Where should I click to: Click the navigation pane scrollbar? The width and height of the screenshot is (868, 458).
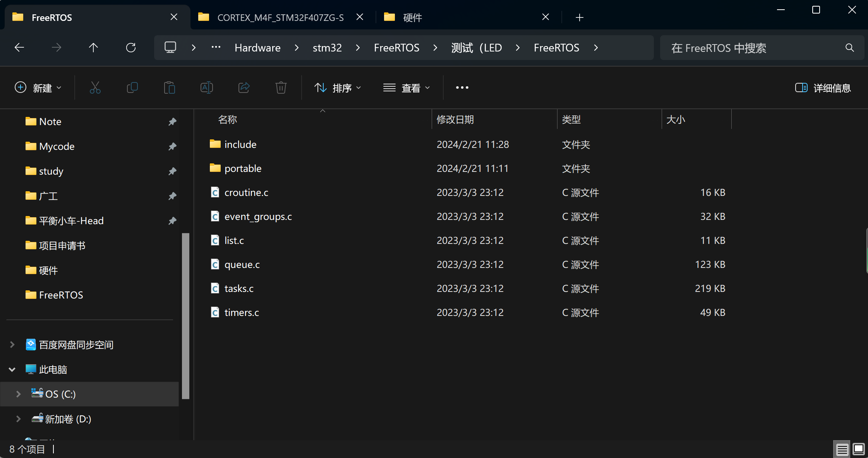click(185, 316)
